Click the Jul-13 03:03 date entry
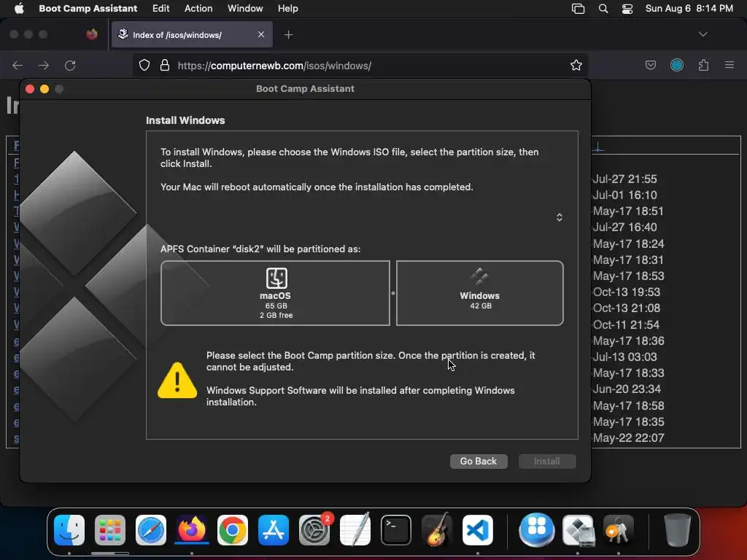The image size is (747, 560). (x=625, y=357)
